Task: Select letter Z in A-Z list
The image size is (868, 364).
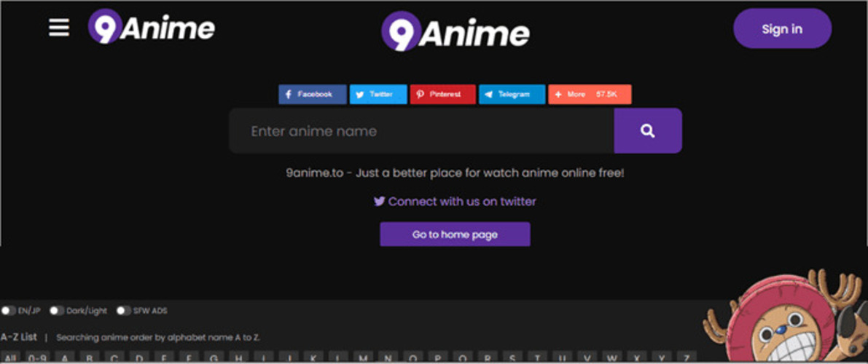Action: (x=687, y=357)
